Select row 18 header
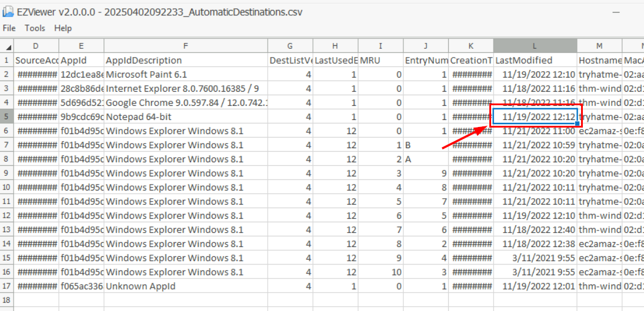 click(x=7, y=300)
